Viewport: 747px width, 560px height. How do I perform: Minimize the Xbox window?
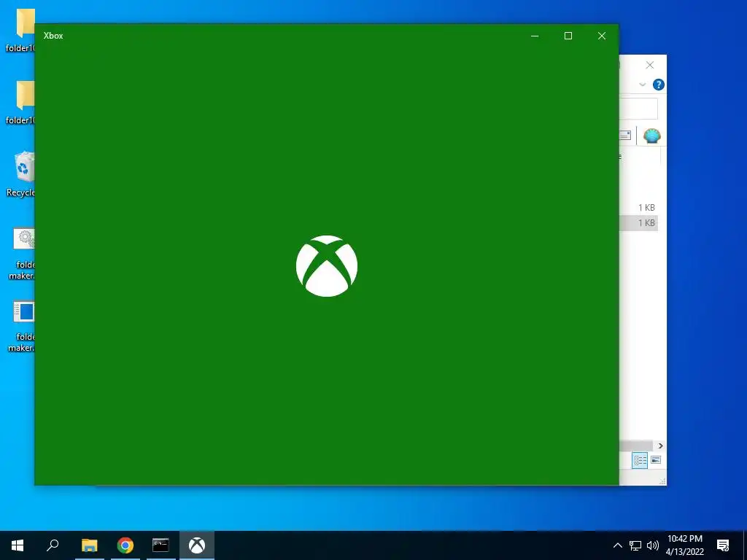coord(535,36)
